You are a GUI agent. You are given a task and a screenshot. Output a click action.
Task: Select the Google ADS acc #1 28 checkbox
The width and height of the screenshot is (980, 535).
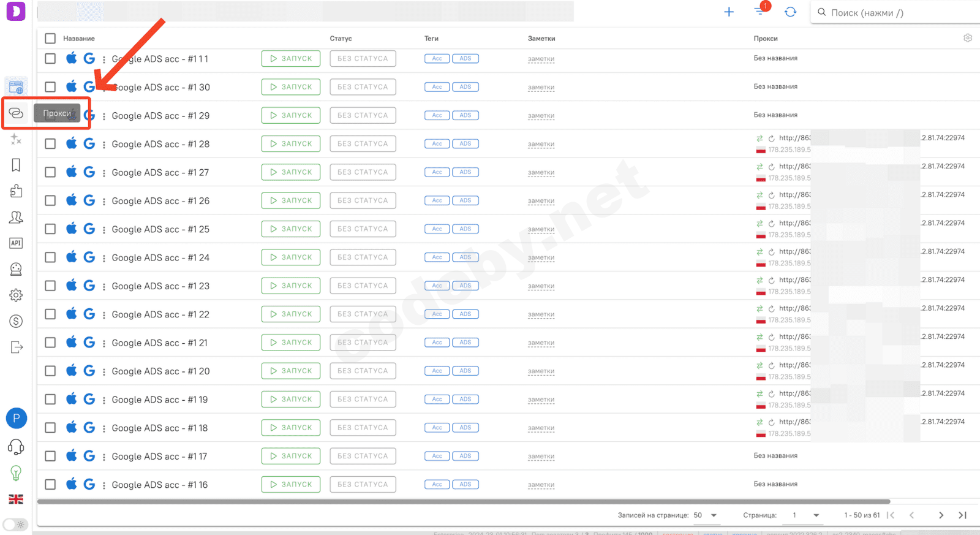[x=50, y=144]
